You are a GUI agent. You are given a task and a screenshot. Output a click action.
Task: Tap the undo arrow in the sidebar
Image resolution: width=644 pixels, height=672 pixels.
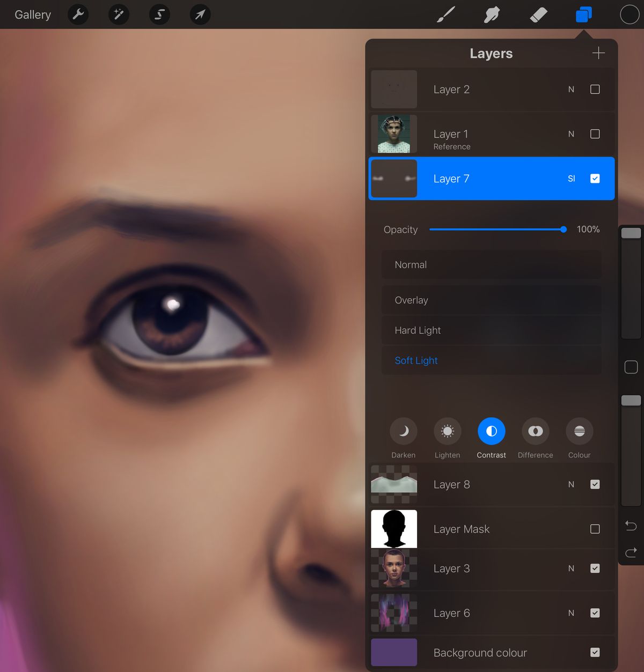click(x=631, y=526)
